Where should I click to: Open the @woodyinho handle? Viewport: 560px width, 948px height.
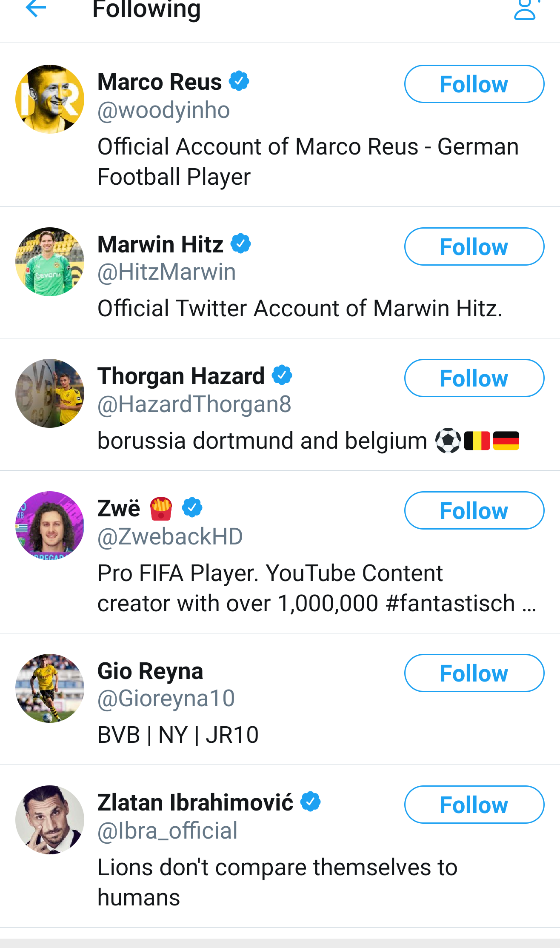click(164, 110)
